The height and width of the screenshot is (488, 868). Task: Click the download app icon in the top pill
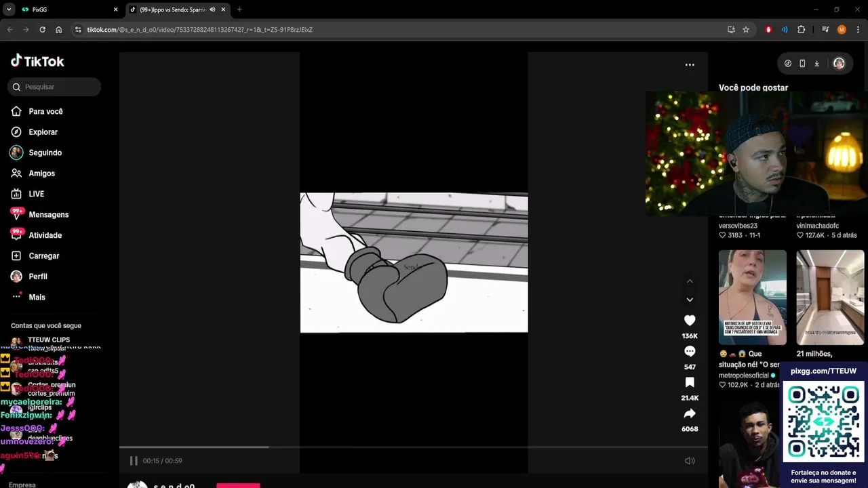pyautogui.click(x=816, y=64)
